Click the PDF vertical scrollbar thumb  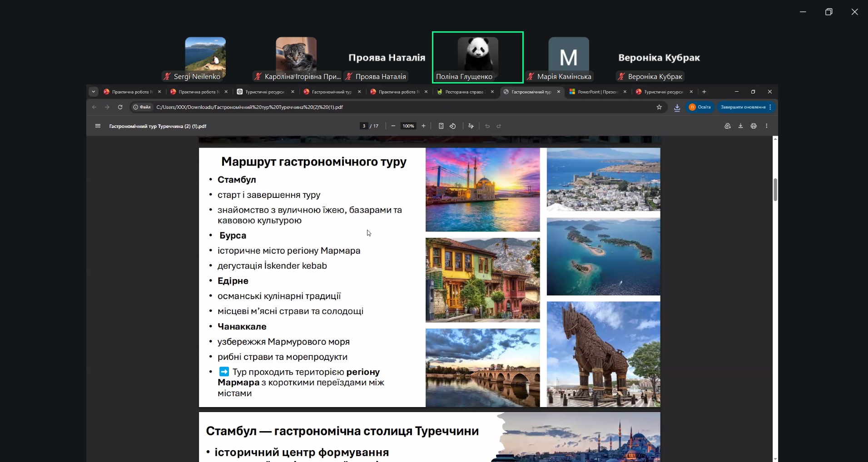click(x=775, y=190)
